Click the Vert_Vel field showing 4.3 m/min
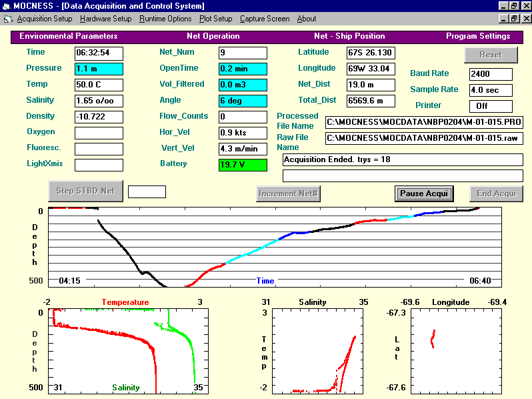The height and width of the screenshot is (399, 532). [x=243, y=149]
